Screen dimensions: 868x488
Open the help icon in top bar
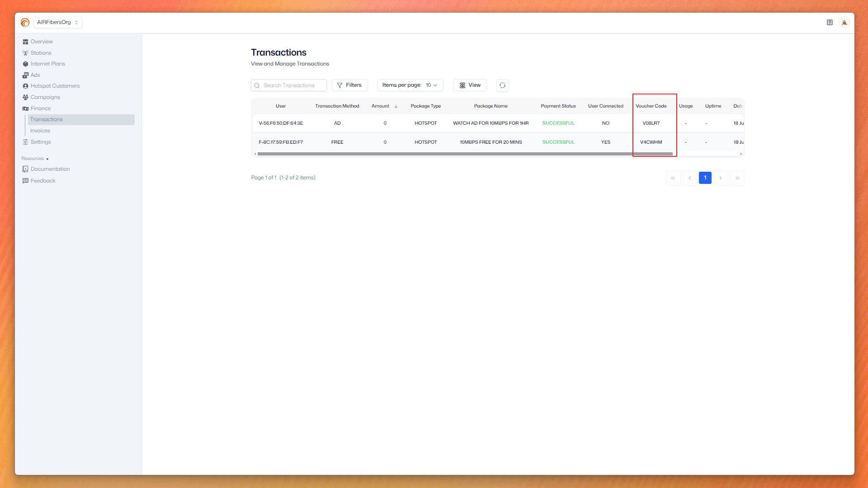(830, 22)
